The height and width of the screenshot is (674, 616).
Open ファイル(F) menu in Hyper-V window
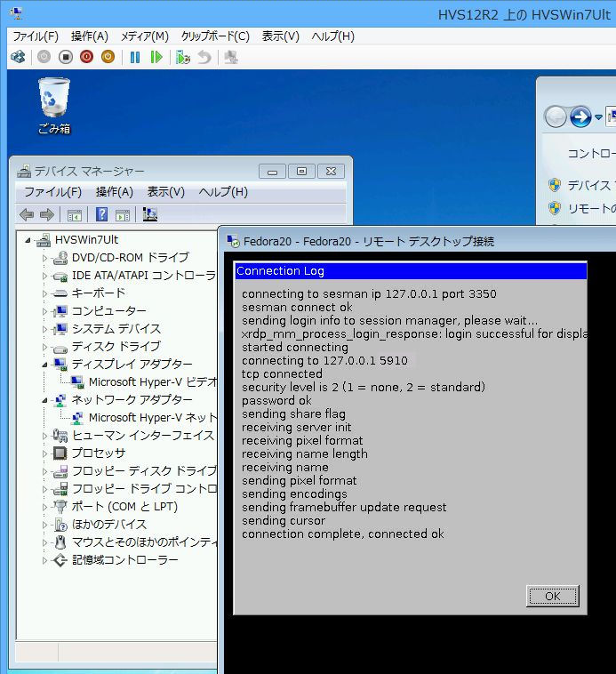(x=36, y=36)
